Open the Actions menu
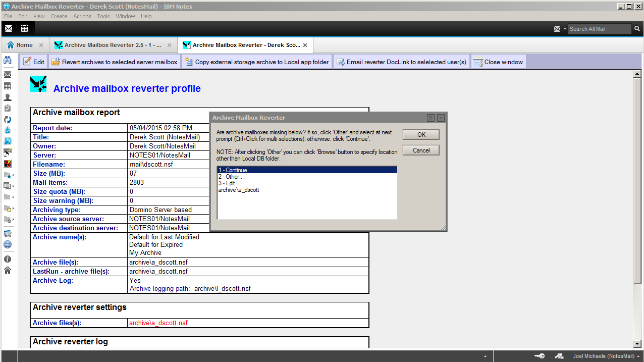The width and height of the screenshot is (644, 362). [82, 16]
